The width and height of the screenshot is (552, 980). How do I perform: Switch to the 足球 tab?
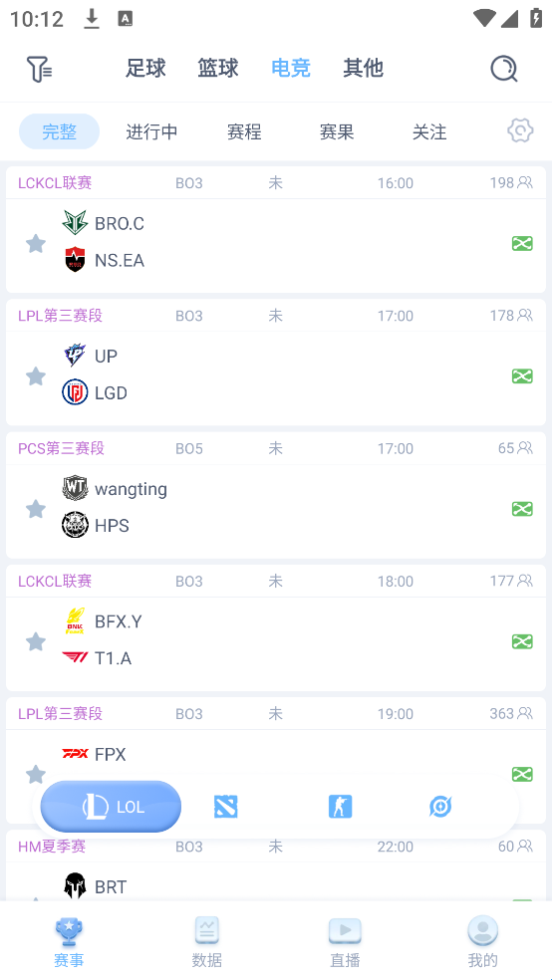145,68
